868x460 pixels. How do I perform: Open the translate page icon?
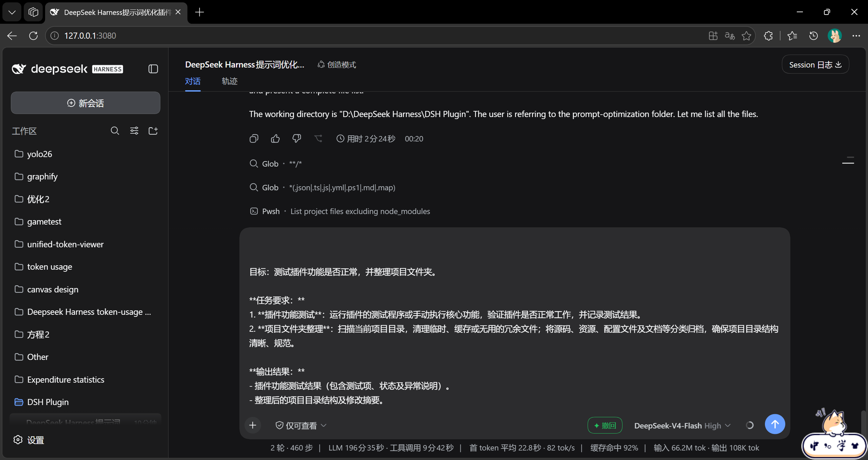coord(730,36)
